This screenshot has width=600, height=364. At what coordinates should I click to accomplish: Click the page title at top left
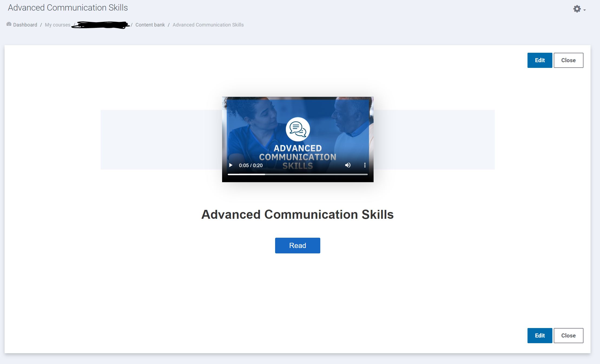coord(68,8)
